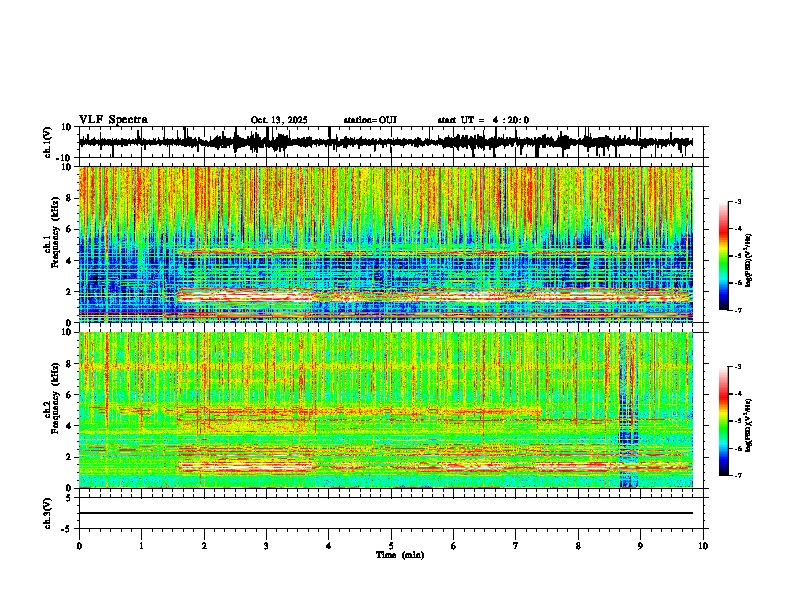
Task: Select the "start UT = 4:20:0" header text
Action: pyautogui.click(x=483, y=120)
